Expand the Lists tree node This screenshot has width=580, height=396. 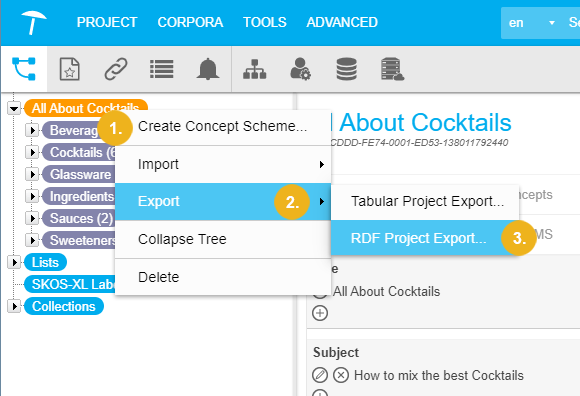point(14,263)
